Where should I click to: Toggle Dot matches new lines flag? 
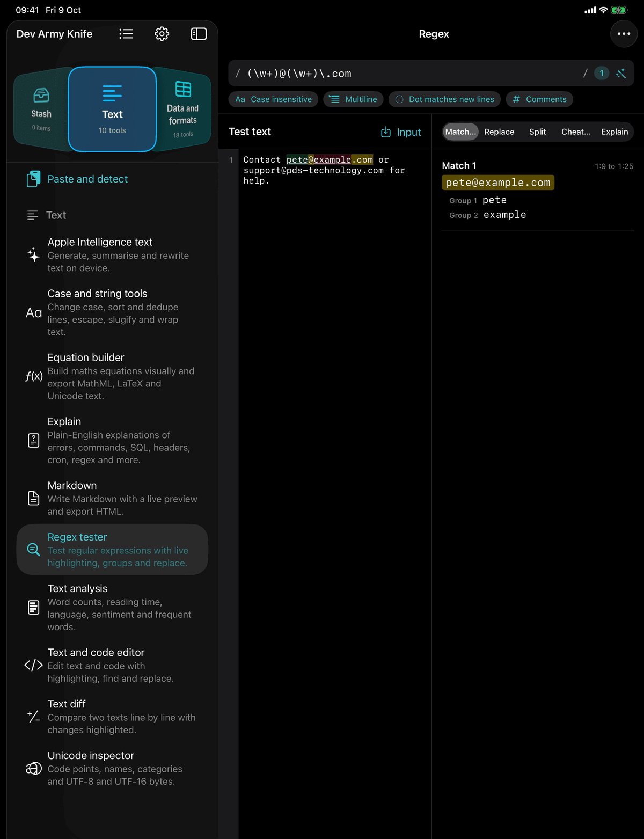pos(444,99)
